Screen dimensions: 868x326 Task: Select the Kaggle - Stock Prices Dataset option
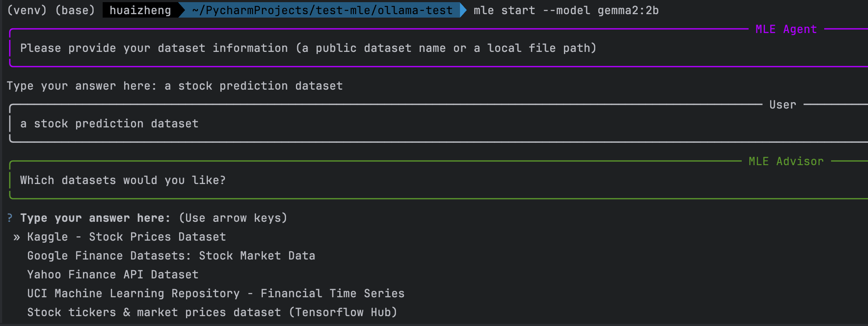point(126,237)
